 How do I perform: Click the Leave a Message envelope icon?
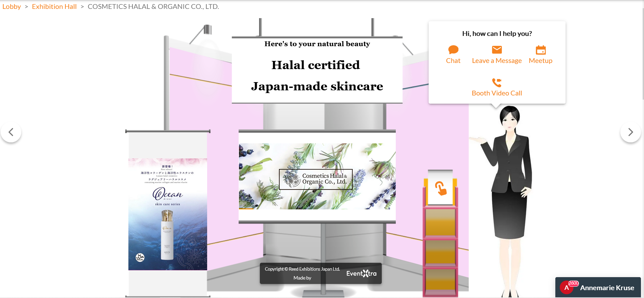(x=496, y=50)
